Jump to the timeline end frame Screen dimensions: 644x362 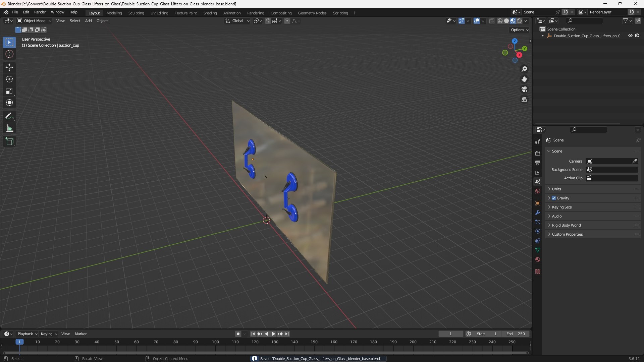pos(287,334)
